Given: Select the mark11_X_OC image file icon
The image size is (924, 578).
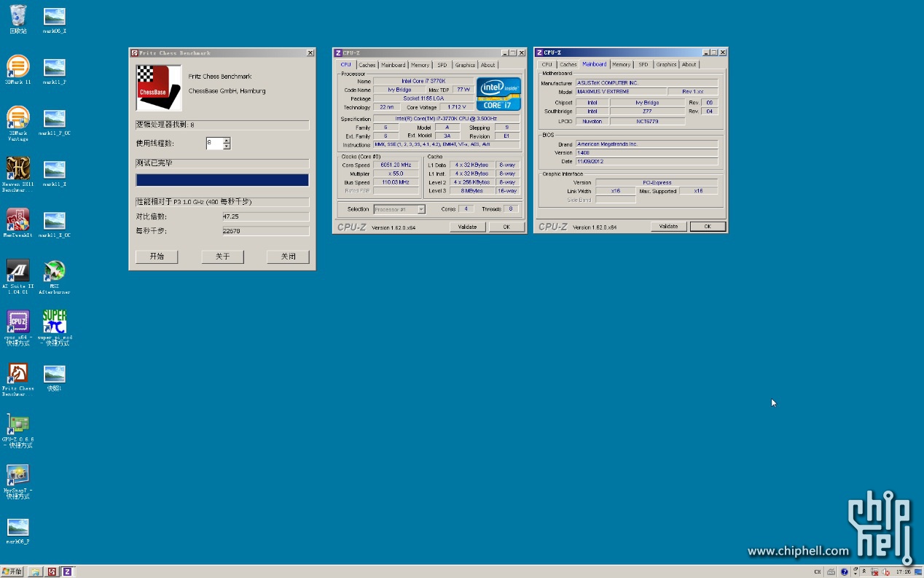Looking at the screenshot, I should 55,224.
